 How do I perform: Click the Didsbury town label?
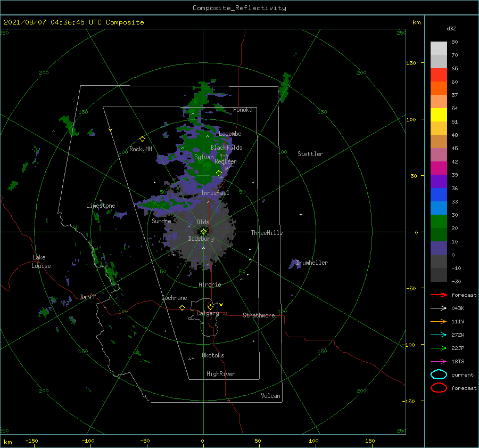(x=201, y=239)
